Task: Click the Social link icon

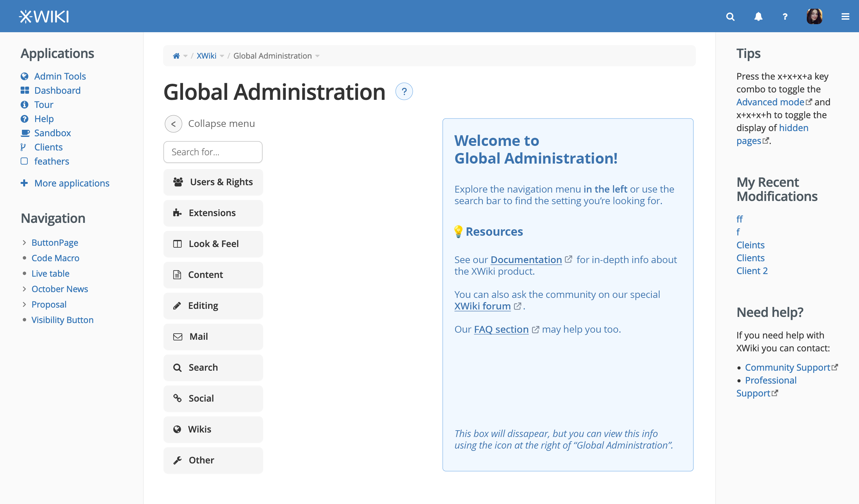Action: pyautogui.click(x=178, y=398)
